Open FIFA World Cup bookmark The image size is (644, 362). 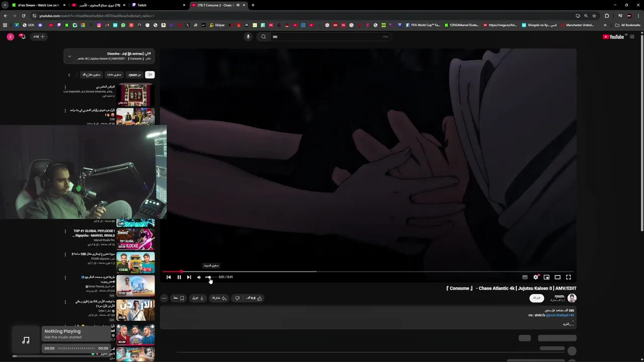point(423,25)
